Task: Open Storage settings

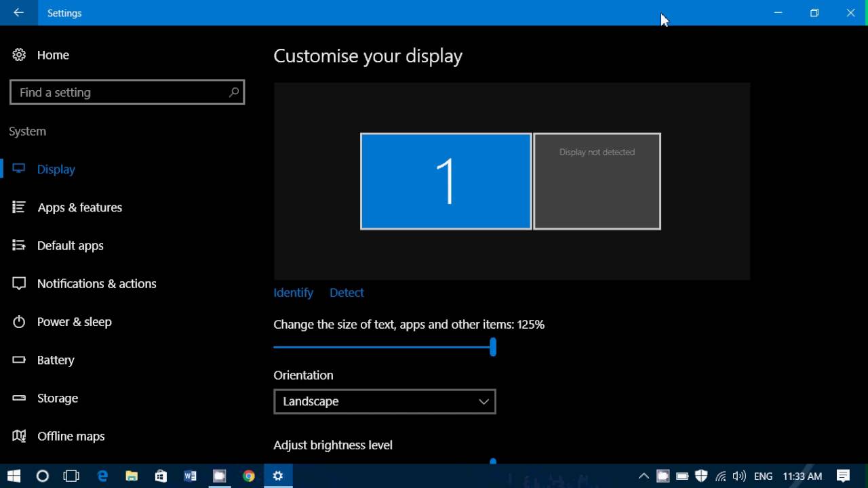Action: coord(58,398)
